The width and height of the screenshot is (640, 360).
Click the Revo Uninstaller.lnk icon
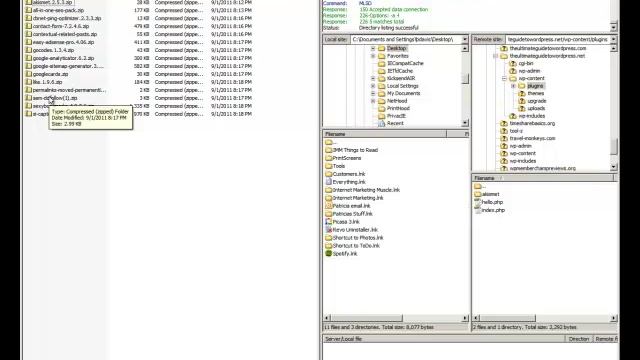pos(329,230)
